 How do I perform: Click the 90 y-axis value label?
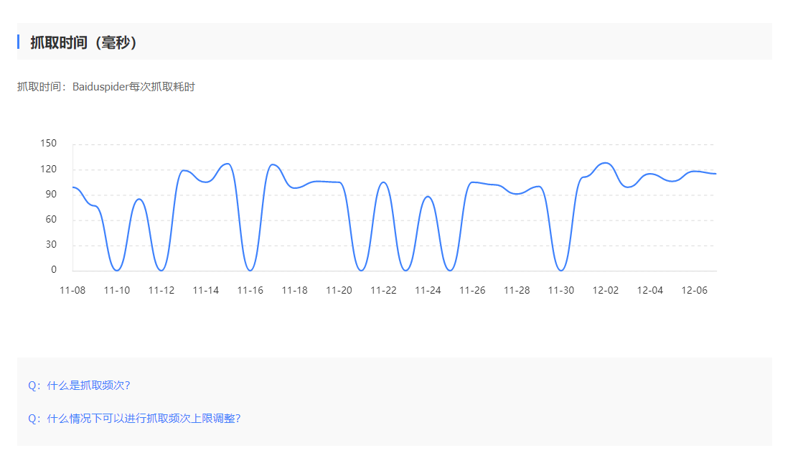coord(51,194)
